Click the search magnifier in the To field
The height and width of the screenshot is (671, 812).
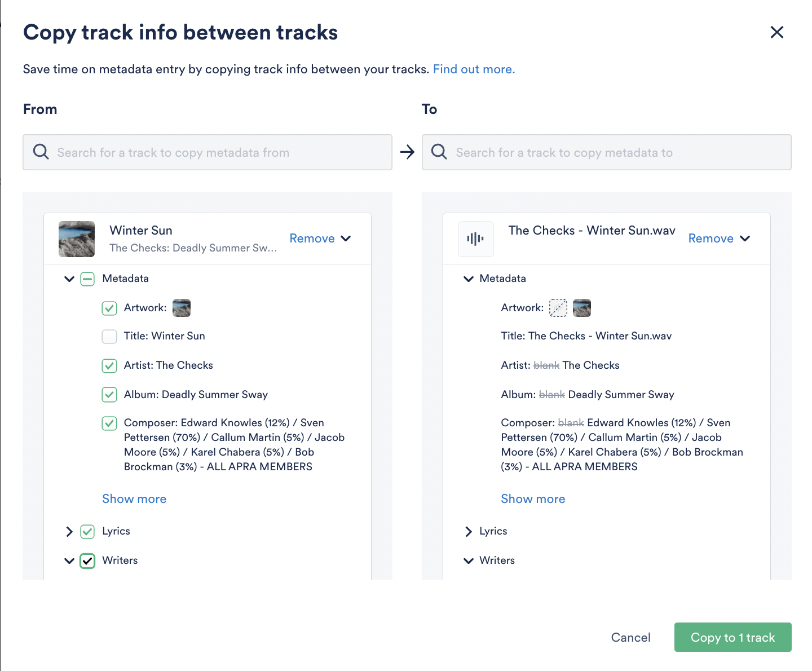coord(439,152)
